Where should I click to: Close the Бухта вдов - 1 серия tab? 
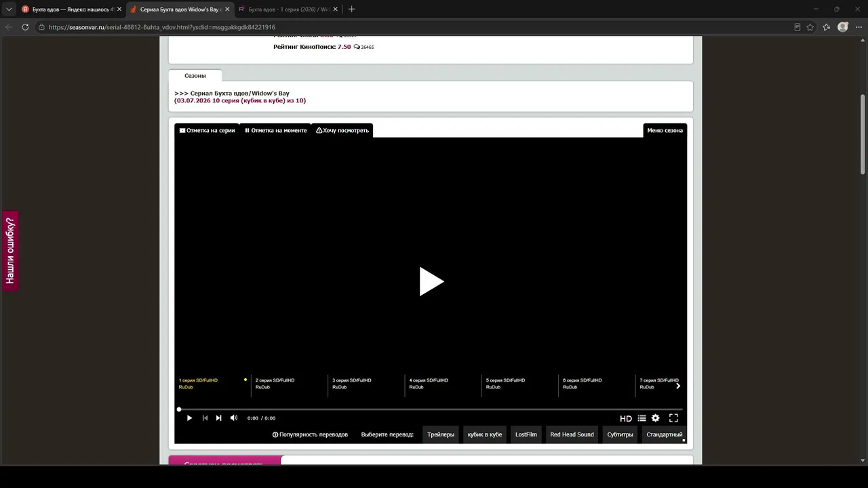(x=335, y=9)
